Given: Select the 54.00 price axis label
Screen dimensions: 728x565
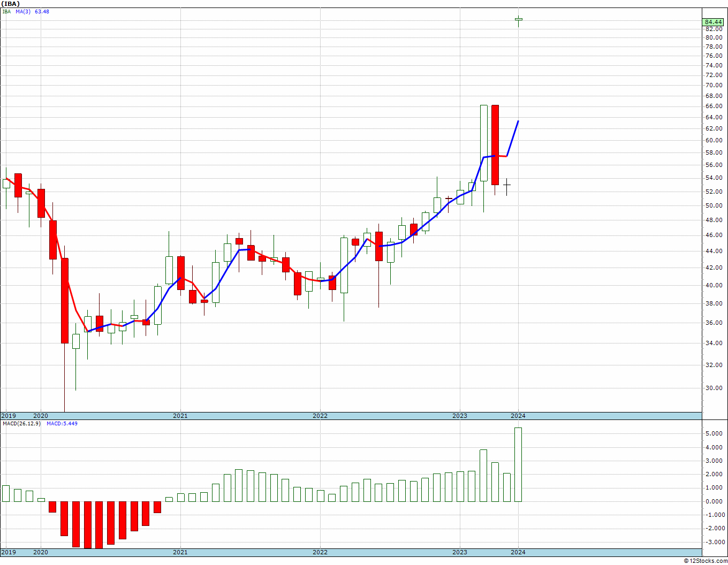Looking at the screenshot, I should tap(714, 178).
